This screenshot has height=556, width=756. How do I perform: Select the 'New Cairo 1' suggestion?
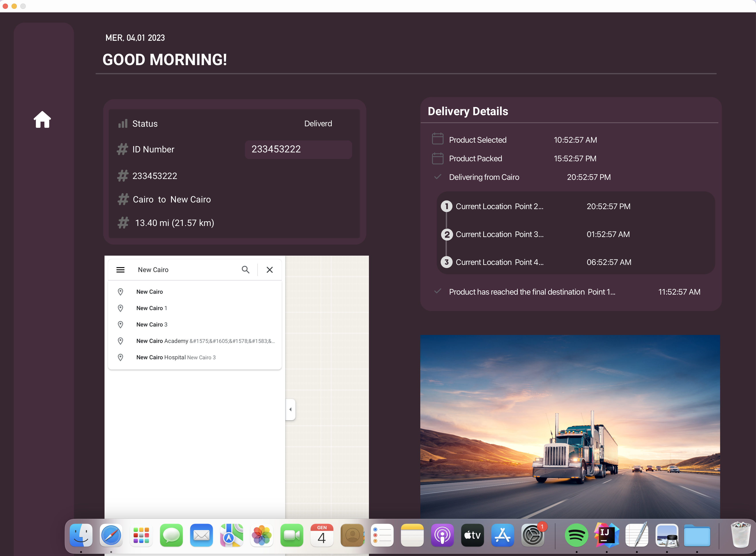[x=194, y=308]
